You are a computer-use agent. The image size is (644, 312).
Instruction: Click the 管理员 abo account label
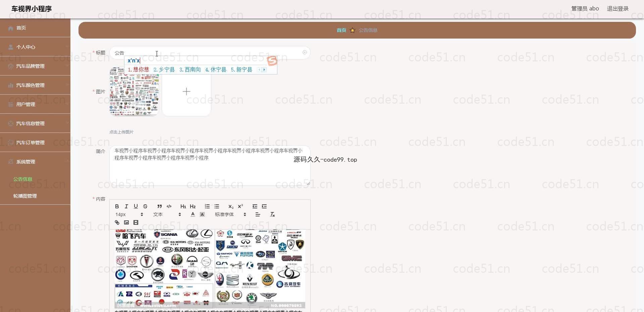(x=585, y=8)
